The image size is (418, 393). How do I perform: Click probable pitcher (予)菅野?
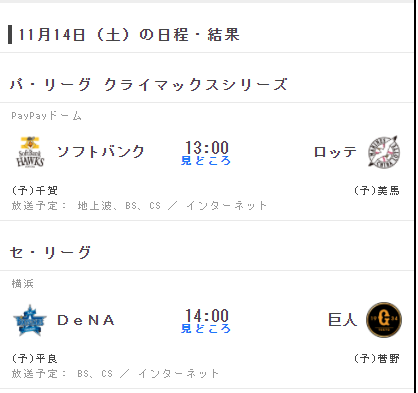point(377,358)
